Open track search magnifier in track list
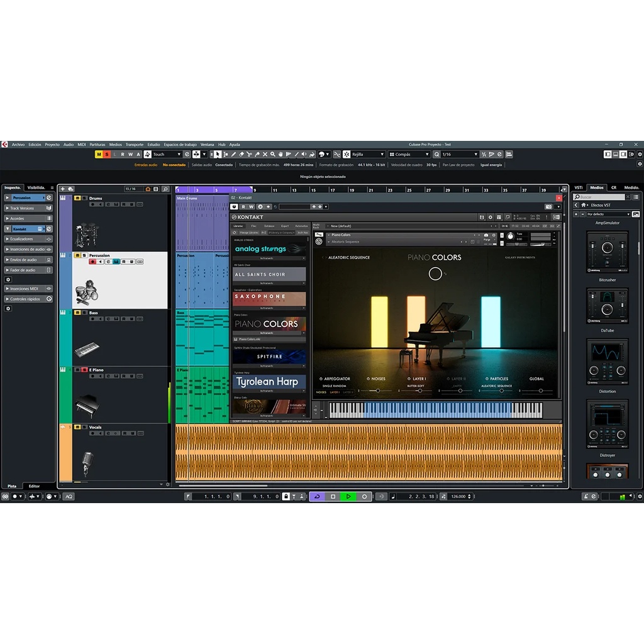644x644 pixels. pos(165,189)
